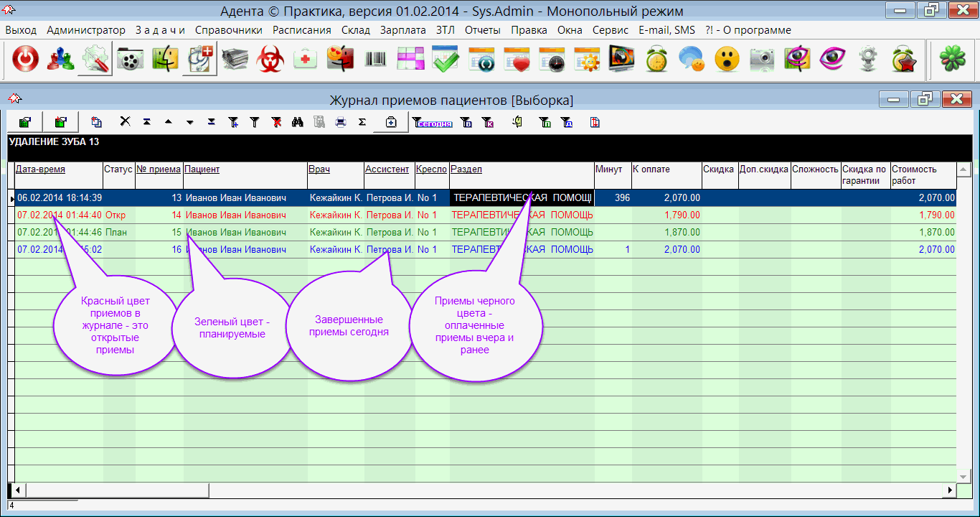Click the vertical scrollbar down arrow
980x517 pixels.
(964, 477)
